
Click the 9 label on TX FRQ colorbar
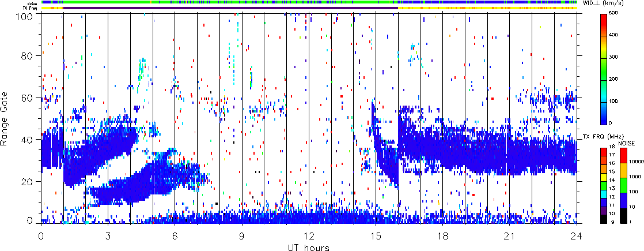[x=612, y=222]
